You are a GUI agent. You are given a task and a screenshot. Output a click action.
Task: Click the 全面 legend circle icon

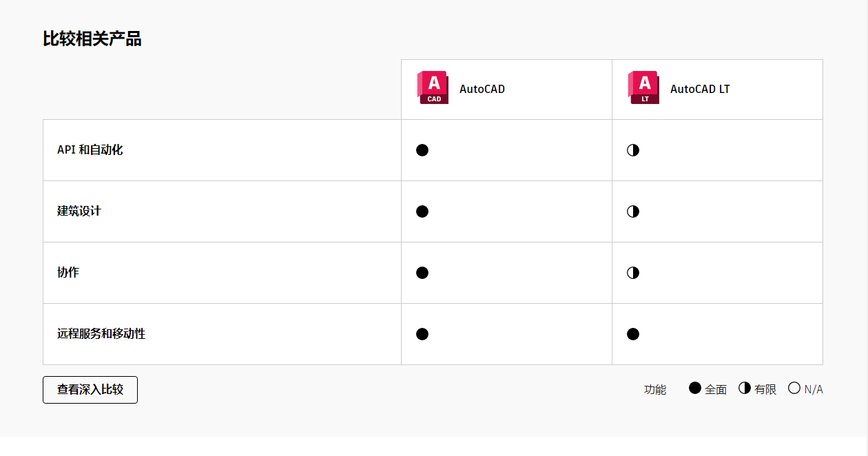694,388
